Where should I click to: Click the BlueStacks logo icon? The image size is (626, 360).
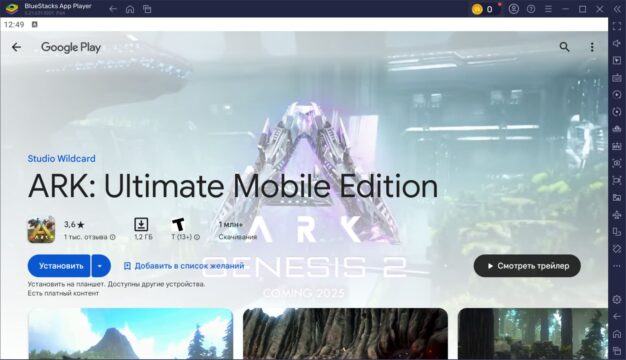pyautogui.click(x=12, y=8)
